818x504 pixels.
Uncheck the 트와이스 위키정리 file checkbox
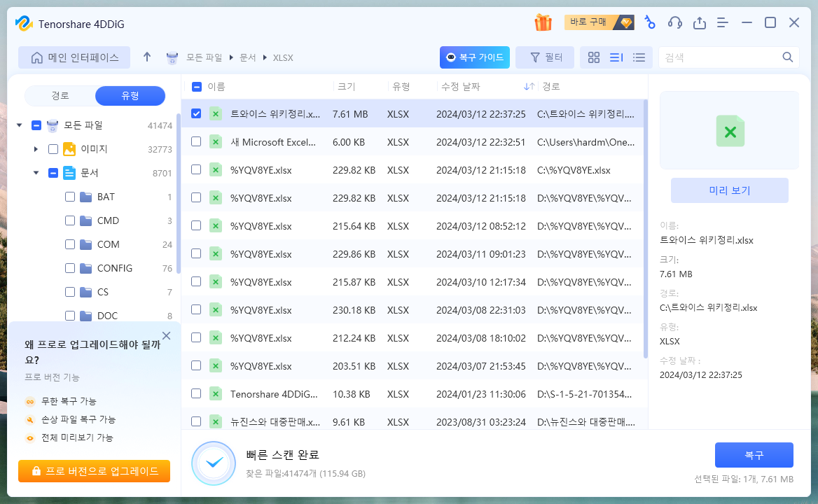point(196,113)
